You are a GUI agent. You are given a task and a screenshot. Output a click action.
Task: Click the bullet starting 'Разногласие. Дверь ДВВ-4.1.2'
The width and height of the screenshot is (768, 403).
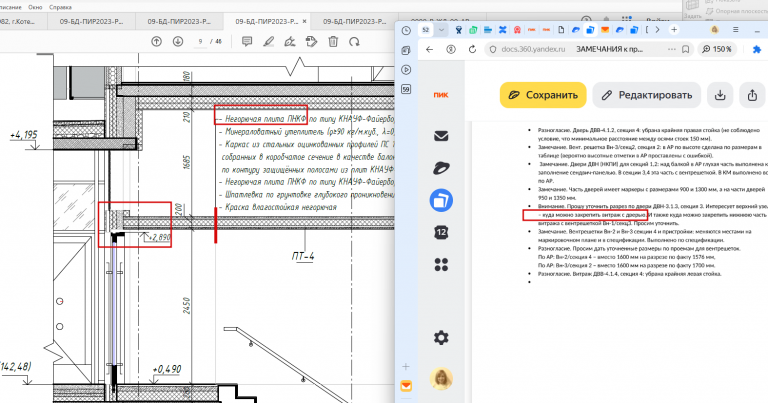tap(648, 134)
